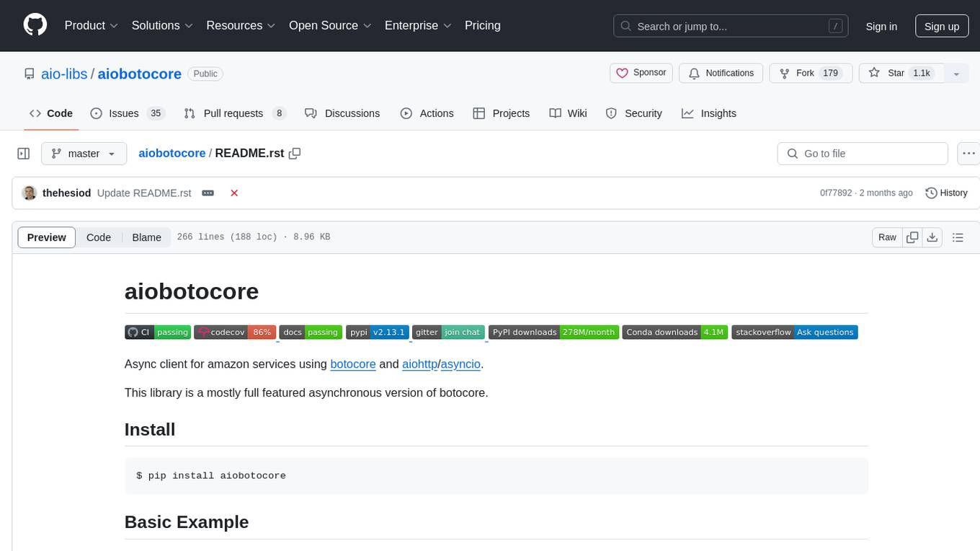Switch to the Code view
Image resolution: width=980 pixels, height=551 pixels.
[x=99, y=237]
